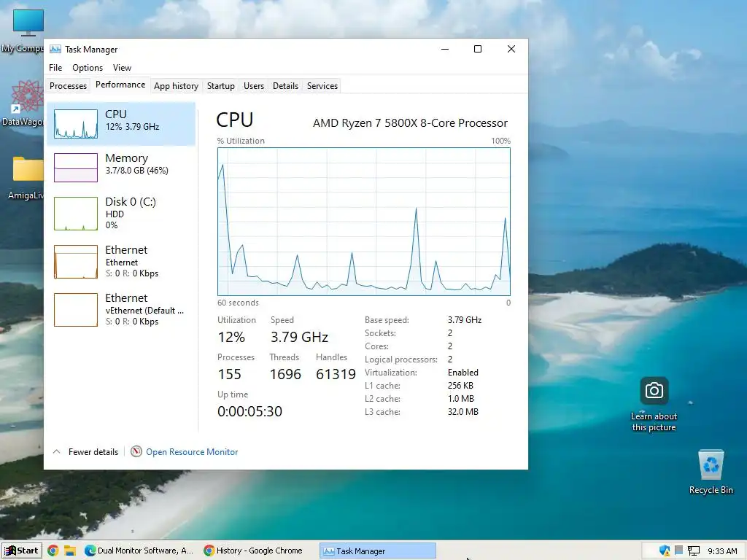Switch to History - Google Chrome window

[253, 551]
